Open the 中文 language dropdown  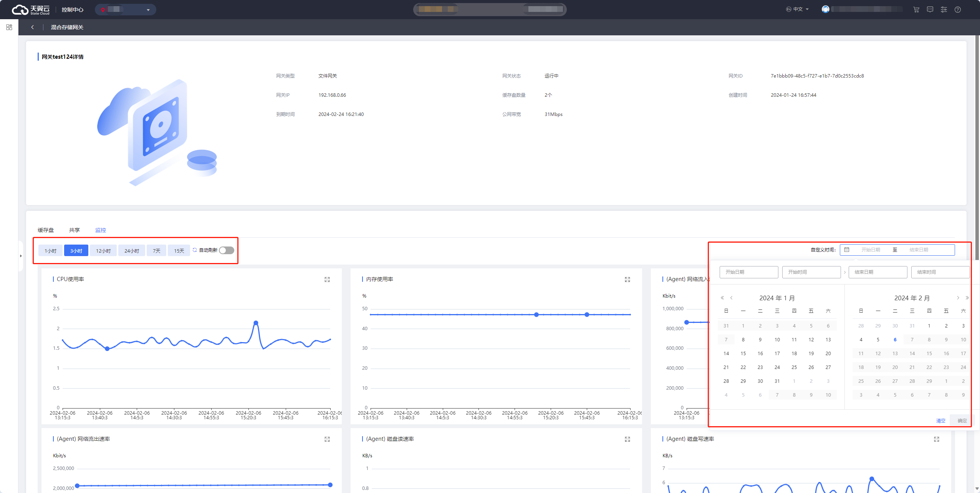pyautogui.click(x=797, y=9)
